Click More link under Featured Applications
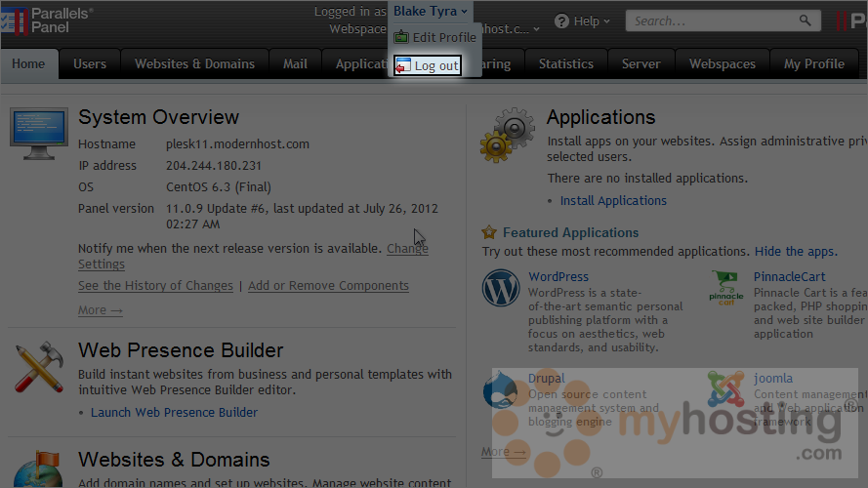This screenshot has height=488, width=868. tap(503, 452)
